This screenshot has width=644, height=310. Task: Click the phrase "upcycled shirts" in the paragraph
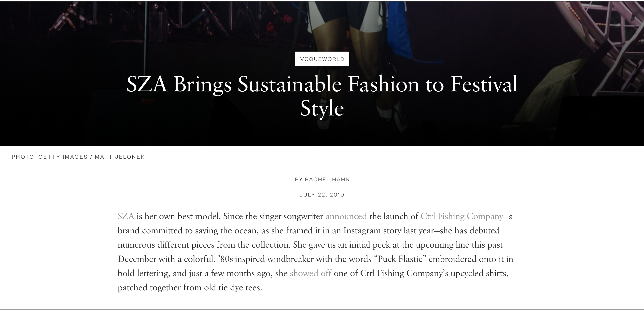(x=479, y=273)
